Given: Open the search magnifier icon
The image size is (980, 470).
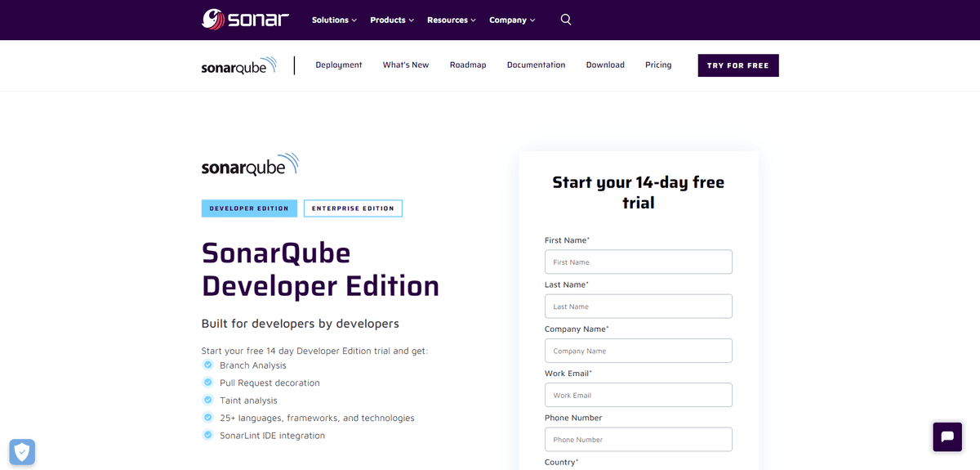Looking at the screenshot, I should pos(566,20).
